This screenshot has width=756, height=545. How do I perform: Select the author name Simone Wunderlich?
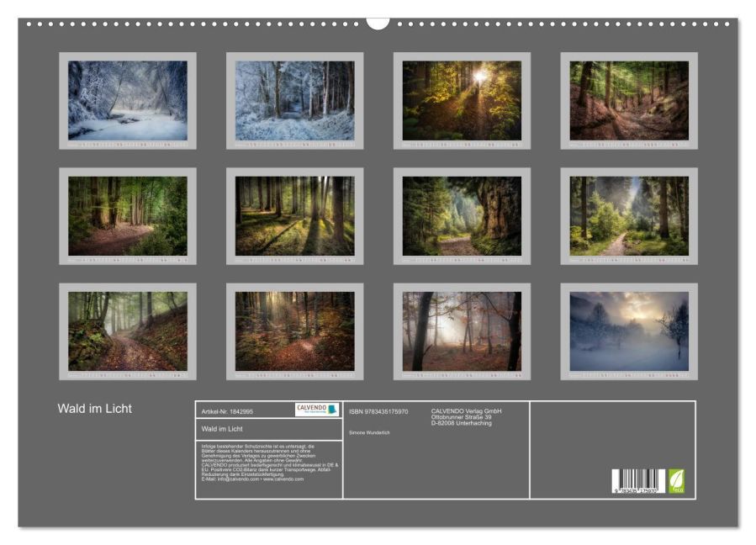(x=369, y=432)
